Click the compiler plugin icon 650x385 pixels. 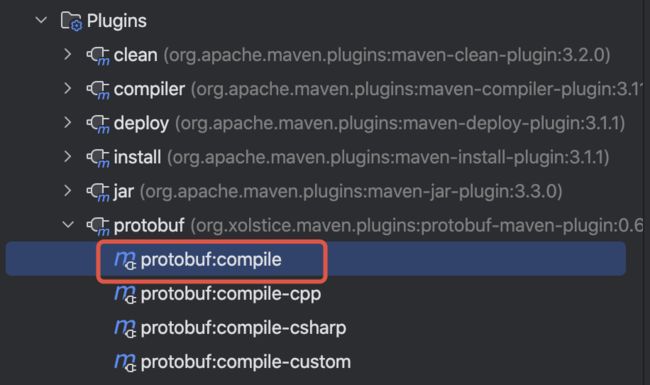(98, 90)
